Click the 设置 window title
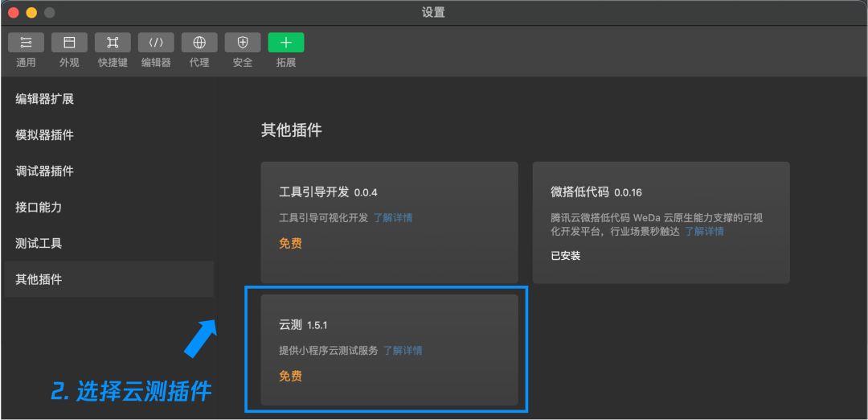The image size is (868, 420). 433,12
